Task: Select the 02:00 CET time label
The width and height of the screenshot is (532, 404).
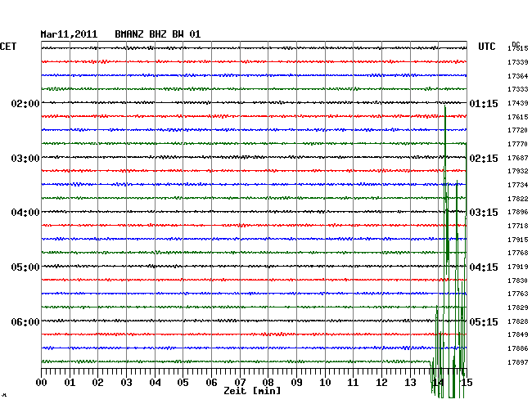Action: coord(25,103)
